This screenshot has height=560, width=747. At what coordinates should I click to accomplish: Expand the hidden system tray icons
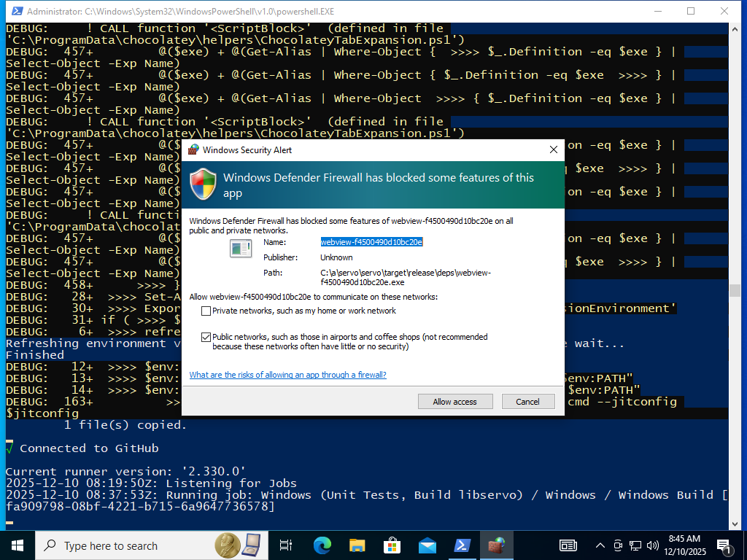pyautogui.click(x=600, y=545)
